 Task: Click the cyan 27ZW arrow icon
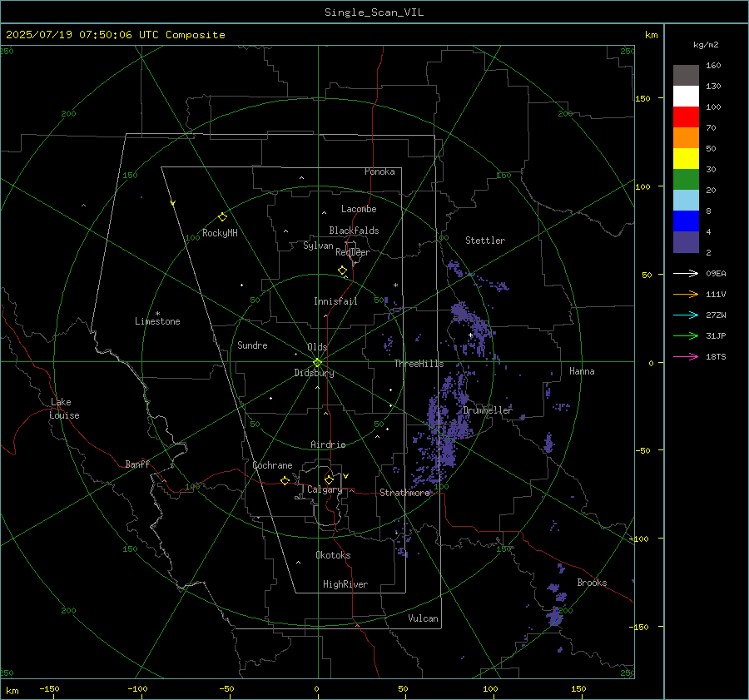point(686,315)
